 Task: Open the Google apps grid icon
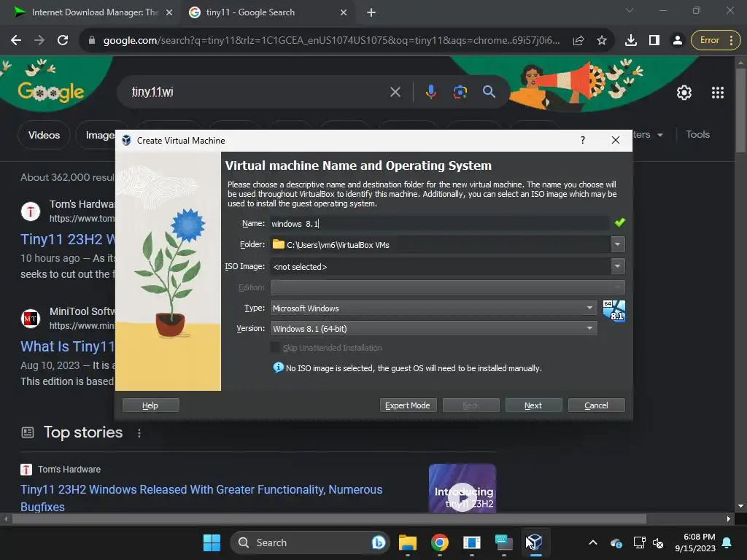point(718,93)
